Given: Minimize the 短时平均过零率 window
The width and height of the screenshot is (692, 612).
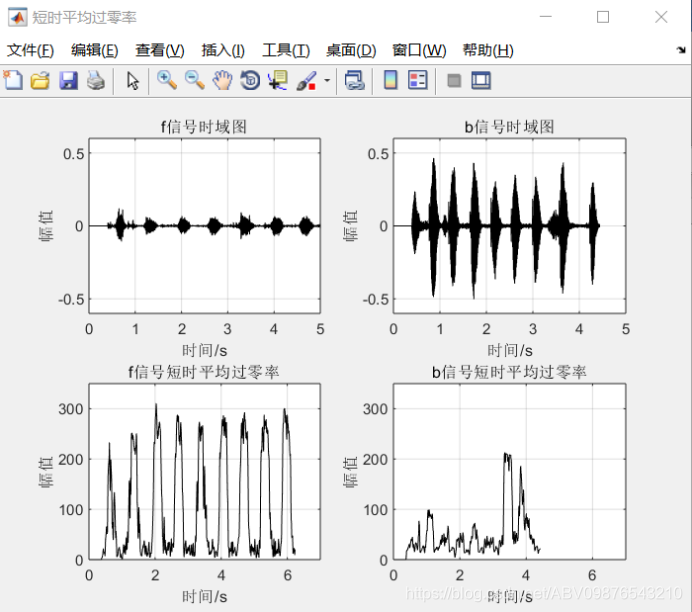Looking at the screenshot, I should pyautogui.click(x=546, y=17).
